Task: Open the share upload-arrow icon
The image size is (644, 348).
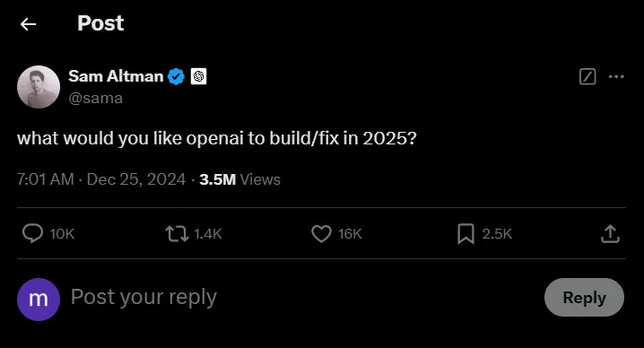Action: [x=610, y=233]
